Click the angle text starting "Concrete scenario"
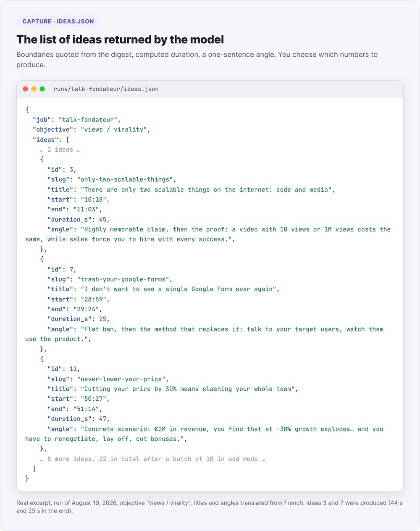420x531 pixels. [204, 434]
